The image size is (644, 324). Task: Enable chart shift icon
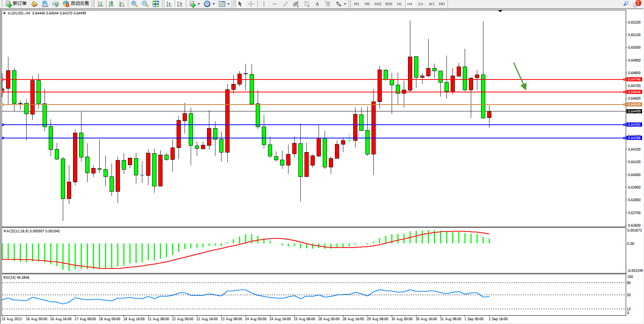180,4
